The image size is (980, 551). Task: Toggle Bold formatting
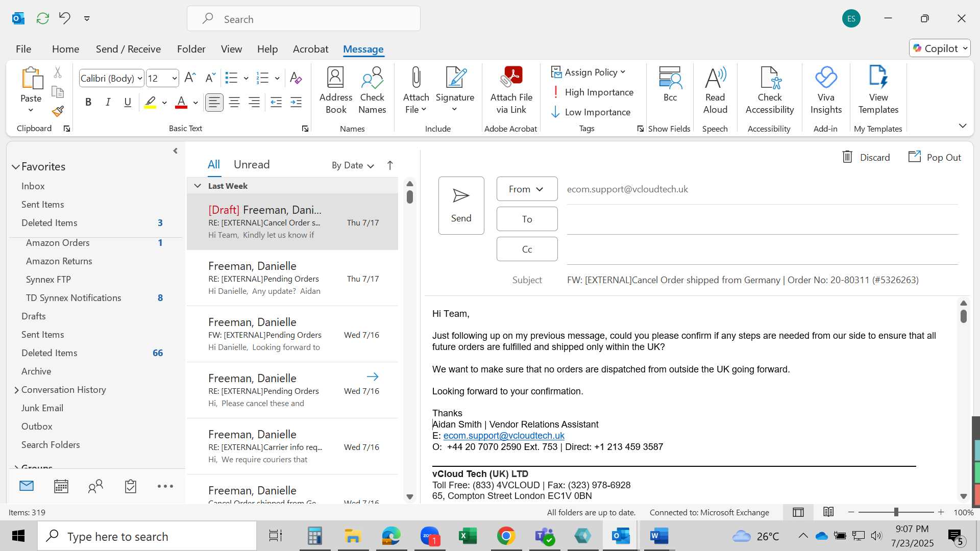coord(88,103)
